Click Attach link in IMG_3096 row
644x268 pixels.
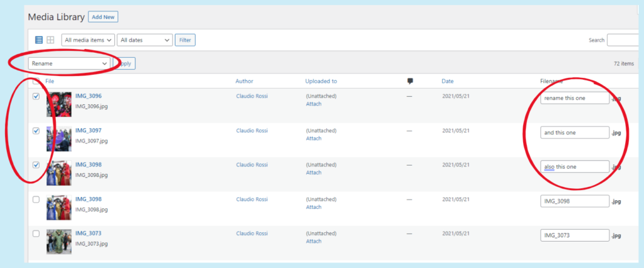pyautogui.click(x=314, y=104)
